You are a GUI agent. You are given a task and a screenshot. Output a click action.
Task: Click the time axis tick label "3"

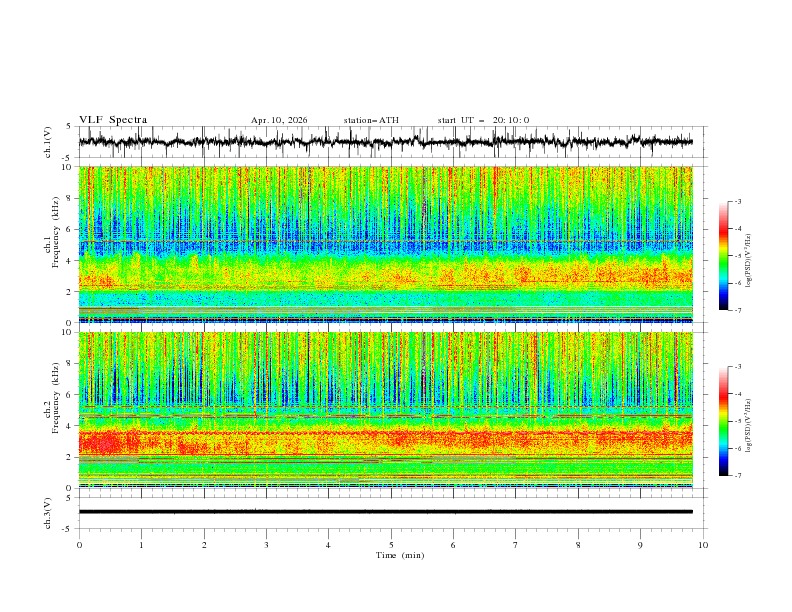click(x=266, y=545)
